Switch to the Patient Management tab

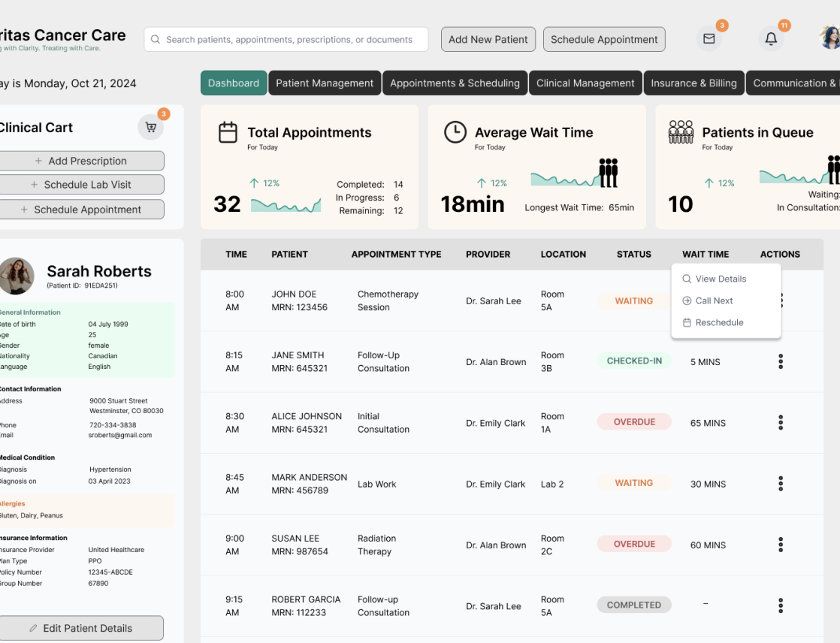pos(325,83)
